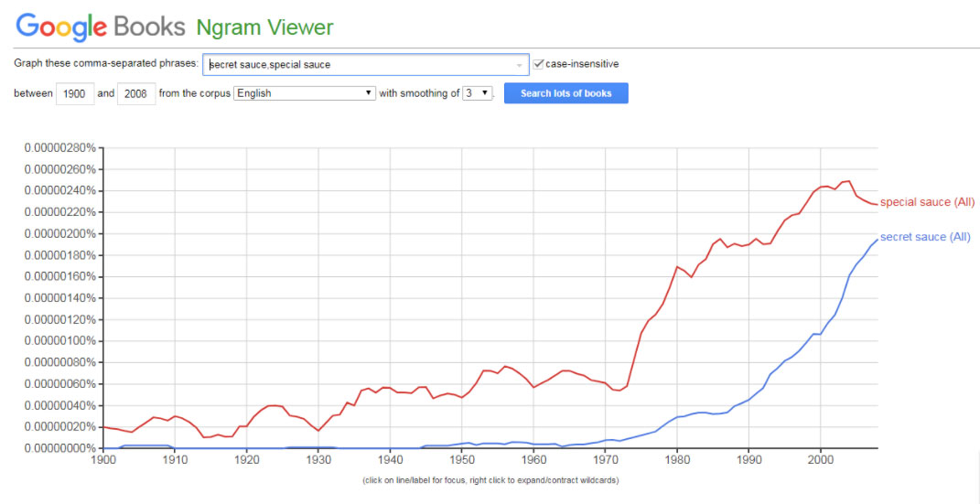Click the Google logo
Viewport: 980px width, 504px height.
pyautogui.click(x=61, y=27)
